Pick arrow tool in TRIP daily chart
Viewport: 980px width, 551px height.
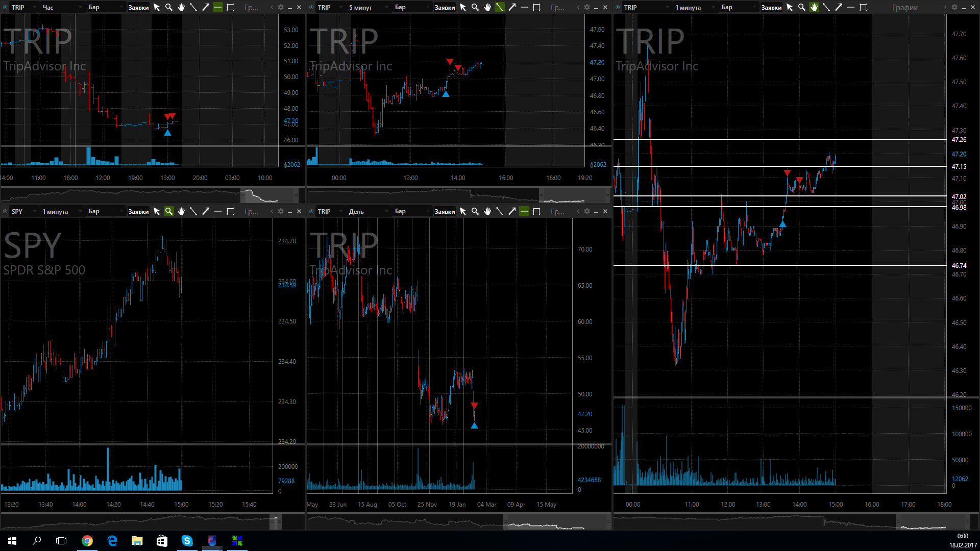(x=512, y=211)
